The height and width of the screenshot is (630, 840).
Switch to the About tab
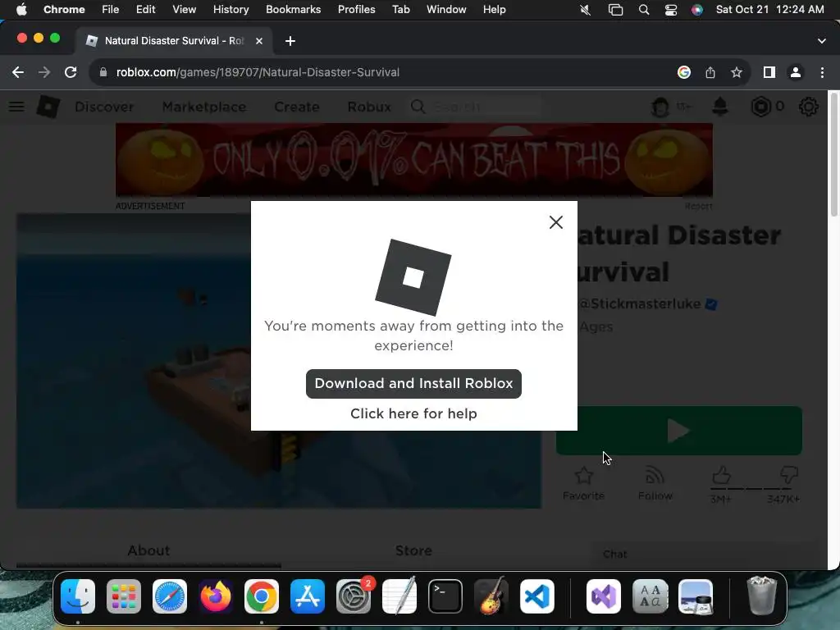click(x=148, y=550)
